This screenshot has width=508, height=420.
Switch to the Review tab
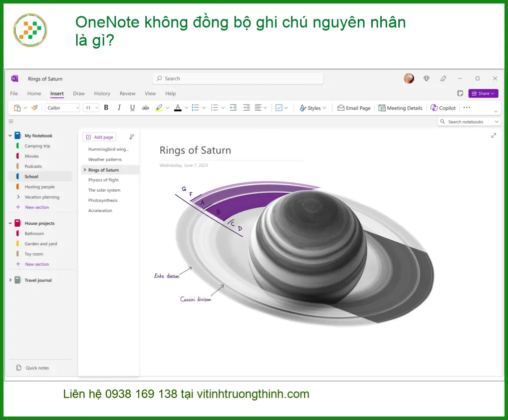tap(127, 93)
